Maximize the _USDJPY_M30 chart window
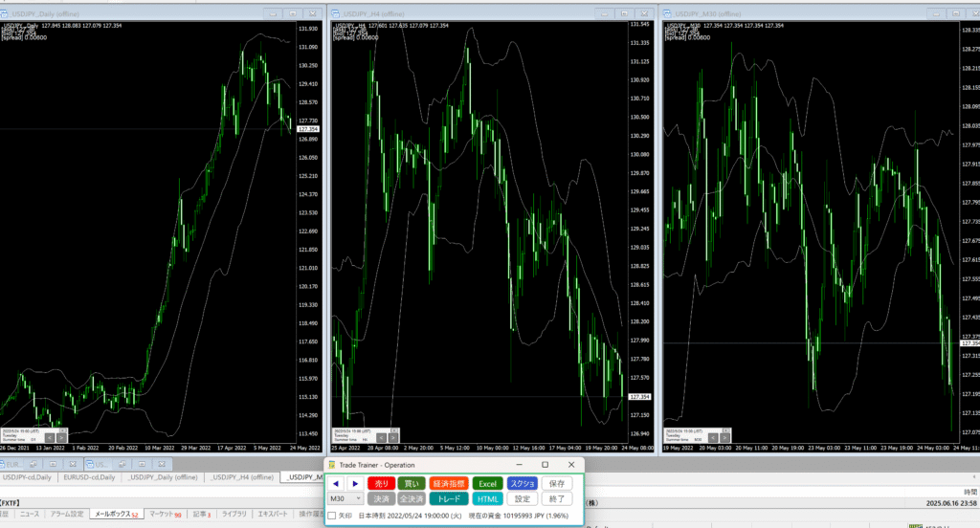The image size is (980, 528). coord(956,13)
